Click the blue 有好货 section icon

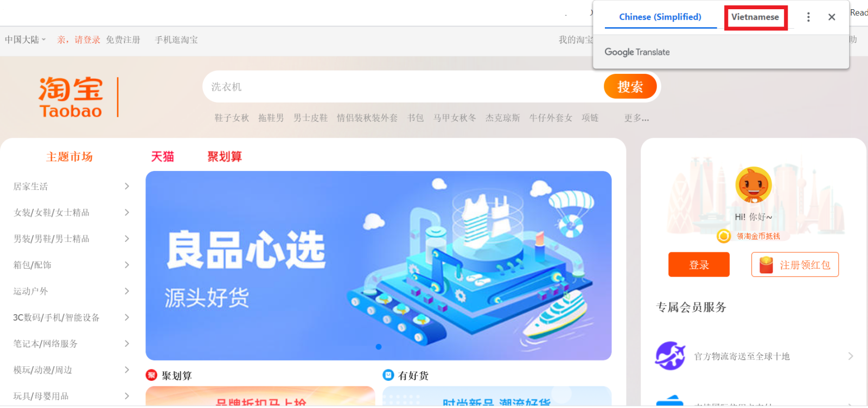pyautogui.click(x=388, y=375)
